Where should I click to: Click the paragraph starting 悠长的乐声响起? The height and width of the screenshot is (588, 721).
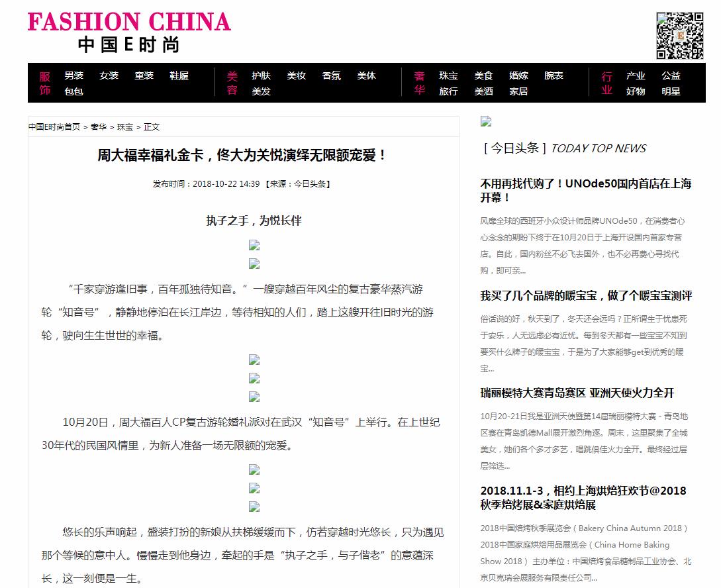(x=242, y=555)
